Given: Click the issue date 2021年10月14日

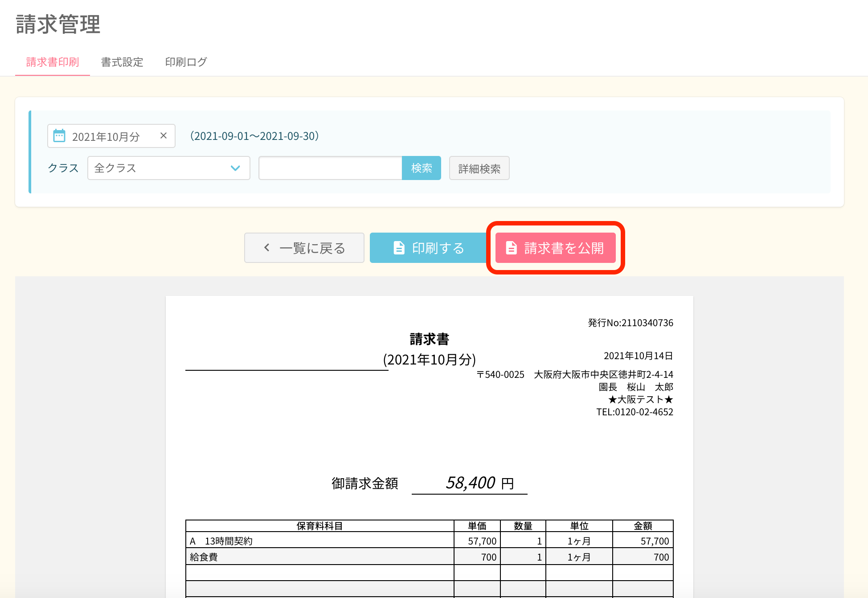Looking at the screenshot, I should pos(638,356).
